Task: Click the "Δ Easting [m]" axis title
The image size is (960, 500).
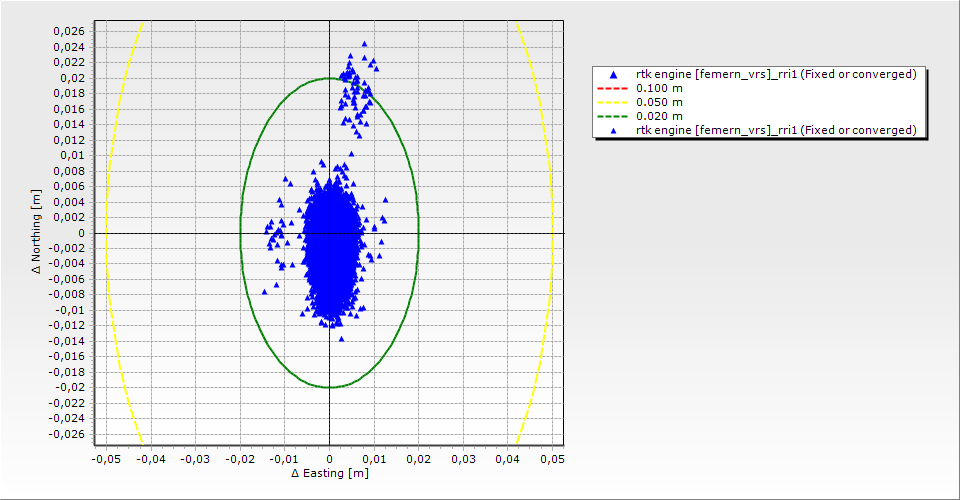Action: click(329, 473)
